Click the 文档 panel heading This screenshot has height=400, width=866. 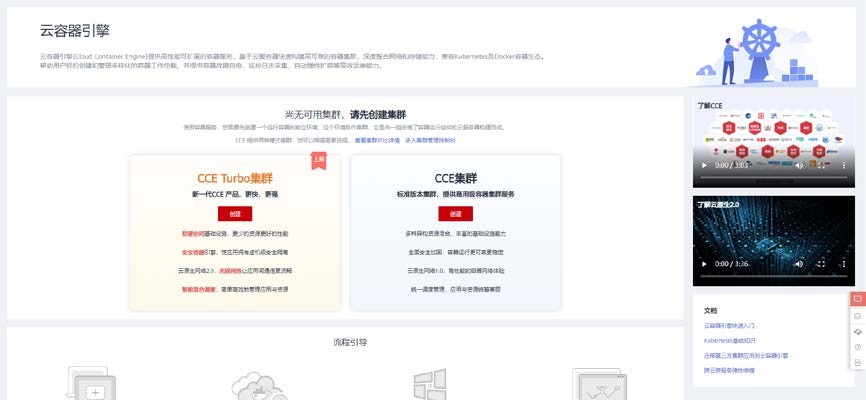[x=711, y=311]
